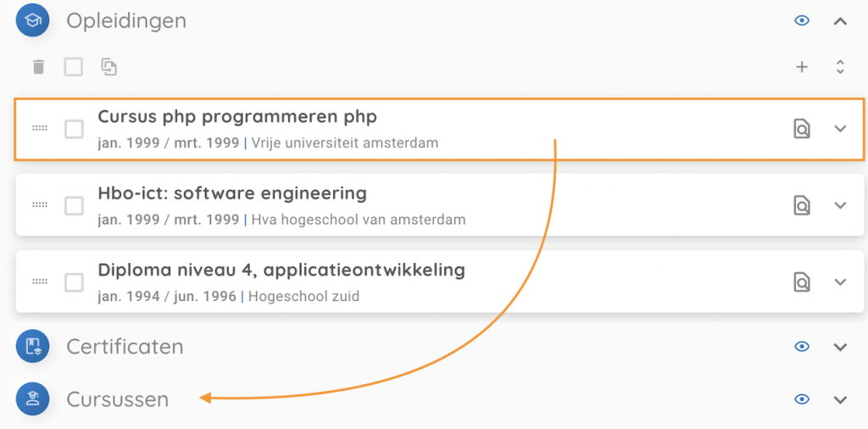Preview the Hbo-ict software engineering entry
Viewport: 868px width, 429px height.
(801, 205)
